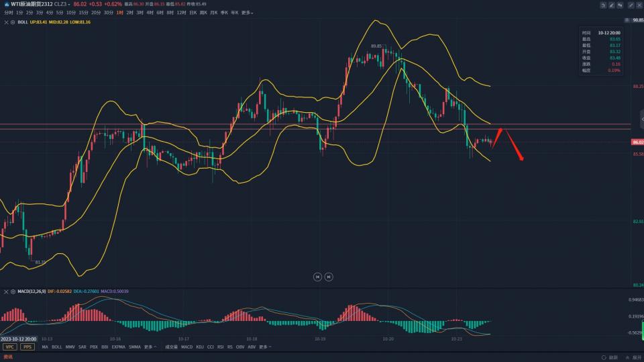This screenshot has width=644, height=362.
Task: Enable the MMV indicator
Action: point(70,347)
